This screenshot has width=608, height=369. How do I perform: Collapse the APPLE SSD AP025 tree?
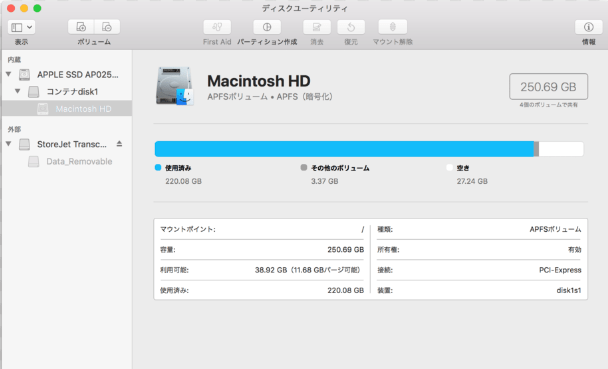(x=9, y=74)
